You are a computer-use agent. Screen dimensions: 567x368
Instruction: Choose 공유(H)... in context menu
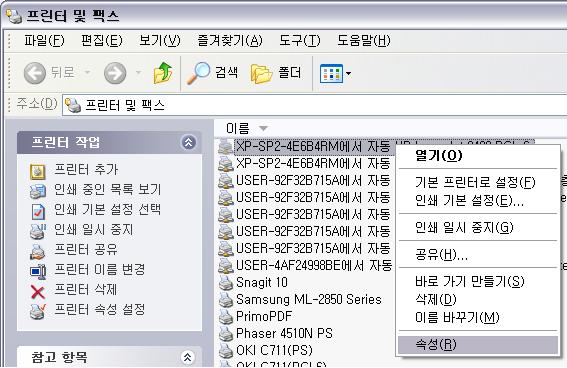coord(478,254)
